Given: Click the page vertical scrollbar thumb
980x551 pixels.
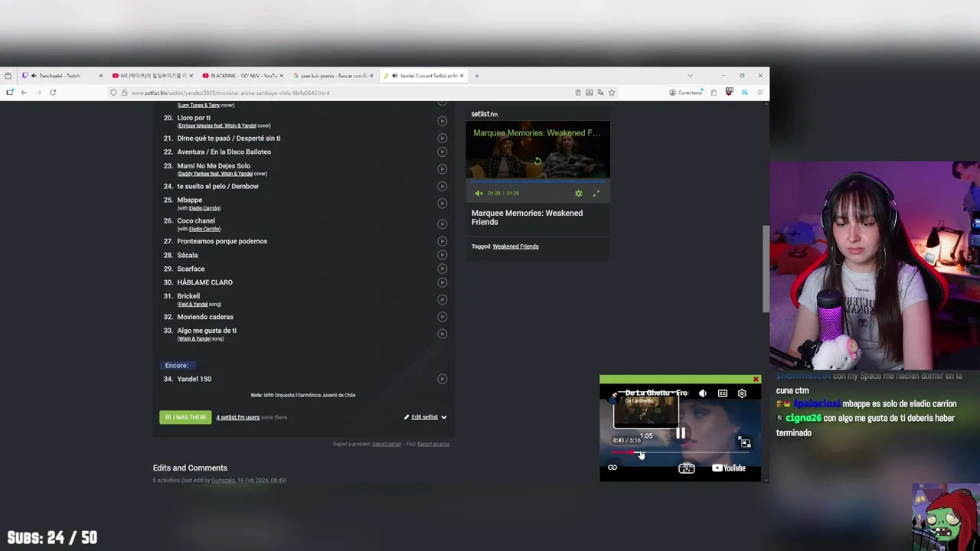Looking at the screenshot, I should (766, 269).
